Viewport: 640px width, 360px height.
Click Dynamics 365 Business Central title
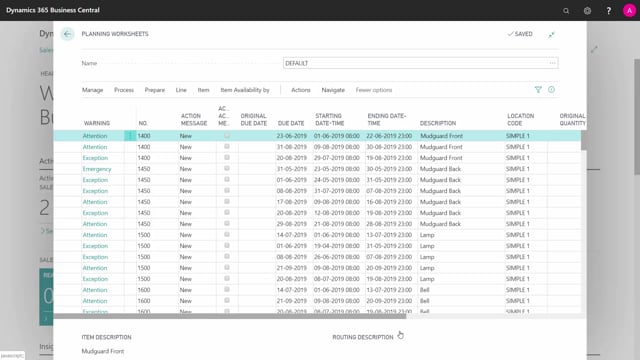tap(53, 10)
